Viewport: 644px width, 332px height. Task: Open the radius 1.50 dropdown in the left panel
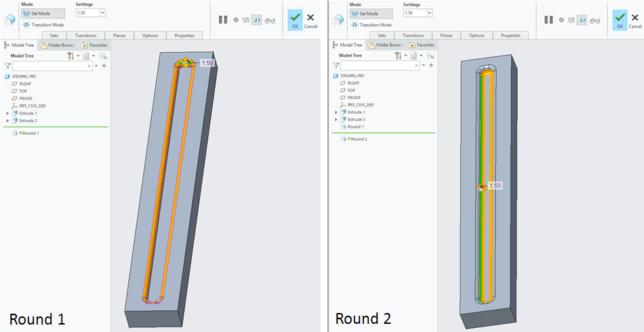click(102, 13)
